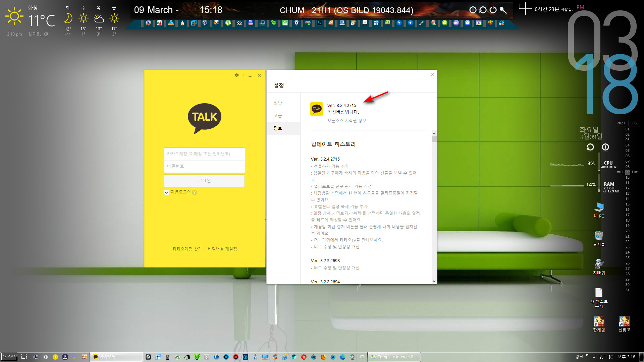Click the 로그인 login button
The width and height of the screenshot is (644, 362).
(x=204, y=181)
